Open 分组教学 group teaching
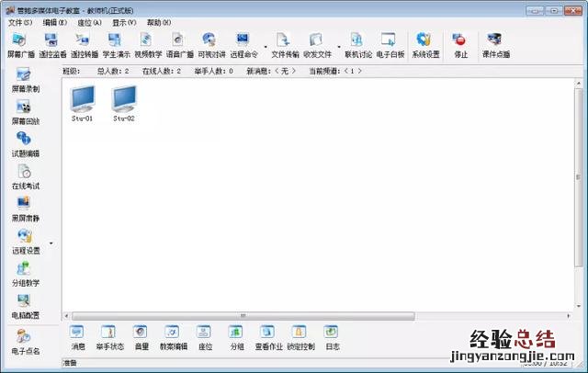The width and height of the screenshot is (588, 373). click(x=26, y=275)
